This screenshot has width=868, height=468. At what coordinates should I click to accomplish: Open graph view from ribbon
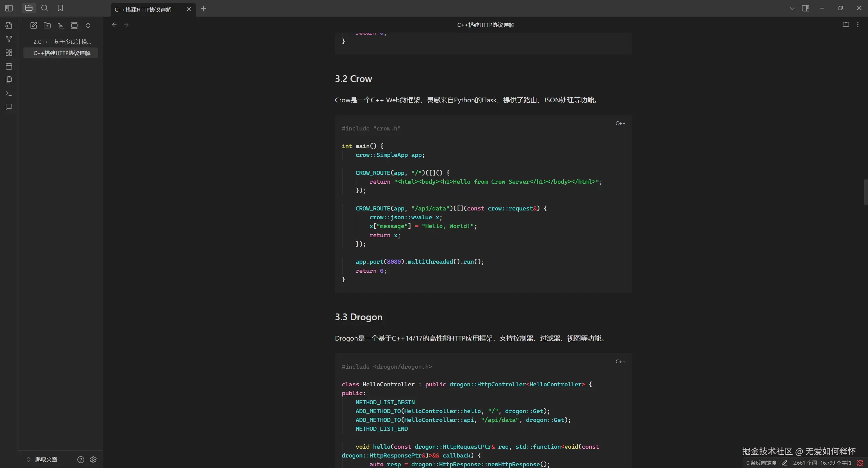pyautogui.click(x=9, y=39)
